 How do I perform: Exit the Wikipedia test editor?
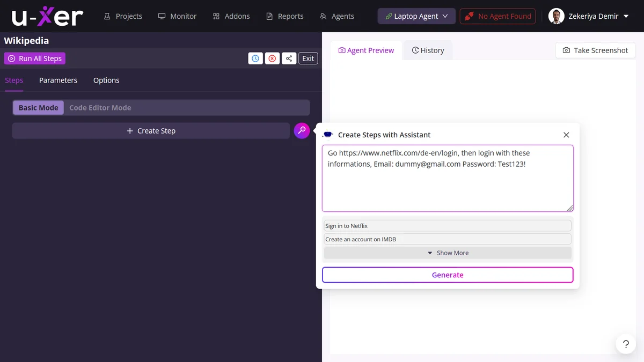tap(308, 58)
